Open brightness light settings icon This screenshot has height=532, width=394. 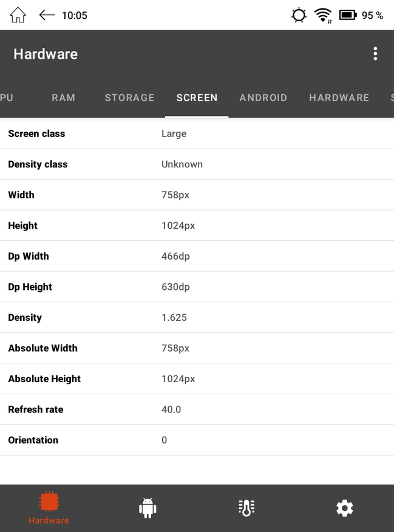pos(299,15)
